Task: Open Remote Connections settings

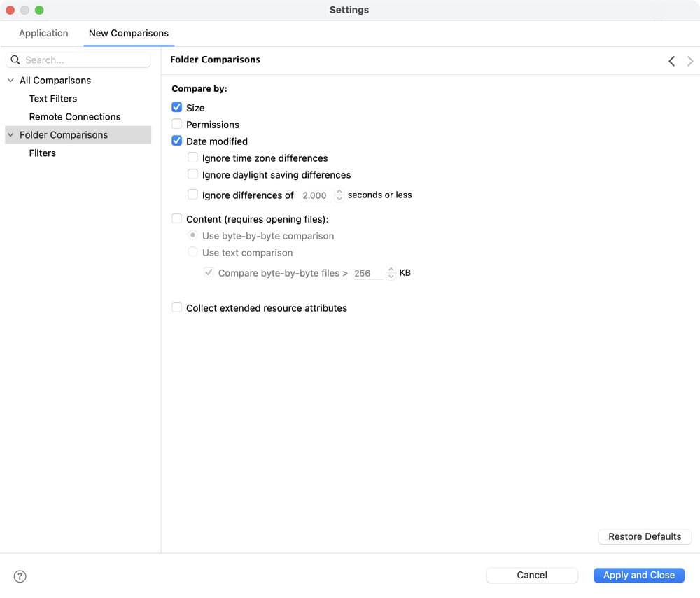Action: [x=75, y=117]
